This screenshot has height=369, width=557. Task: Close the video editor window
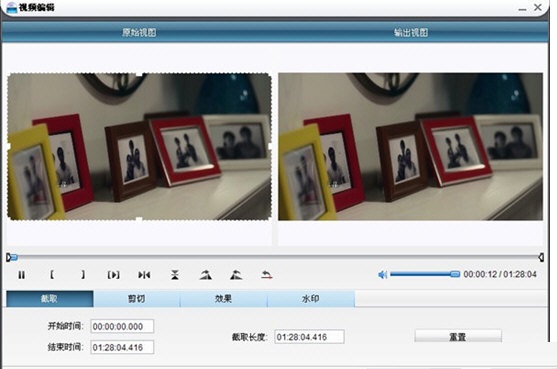[x=538, y=7]
